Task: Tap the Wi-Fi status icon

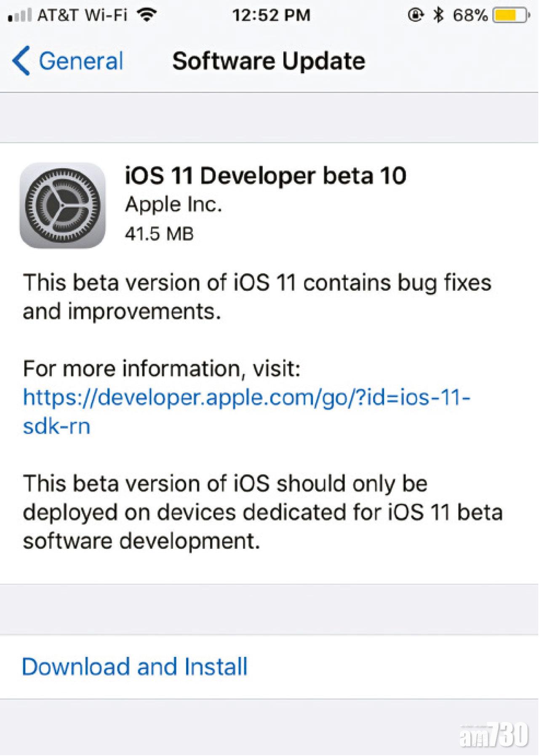Action: [x=147, y=16]
